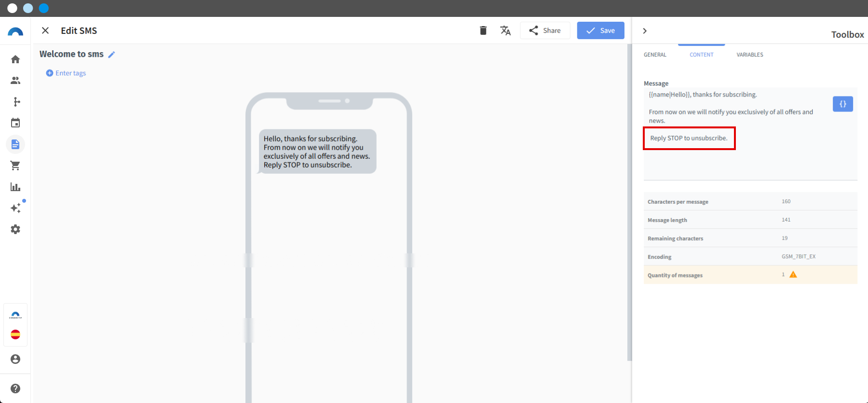
Task: Click the 'Message length' label
Action: [x=667, y=220]
